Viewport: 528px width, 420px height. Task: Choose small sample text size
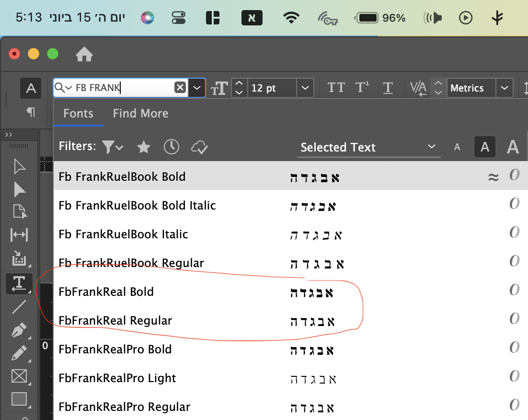(457, 147)
